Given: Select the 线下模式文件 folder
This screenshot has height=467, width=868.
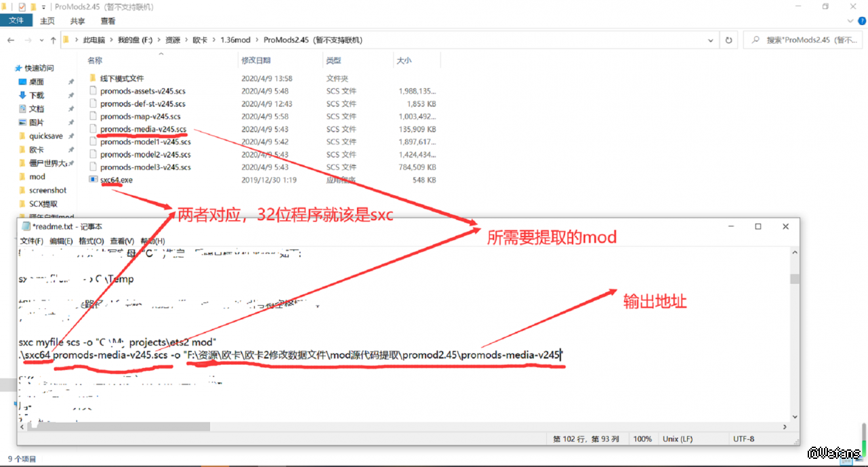Looking at the screenshot, I should tap(122, 78).
